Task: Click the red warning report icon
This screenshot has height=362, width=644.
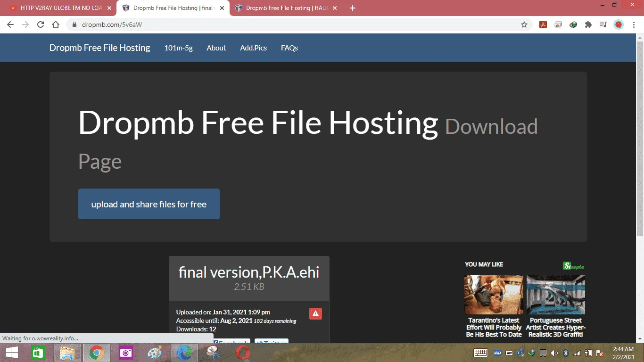Action: point(315,313)
